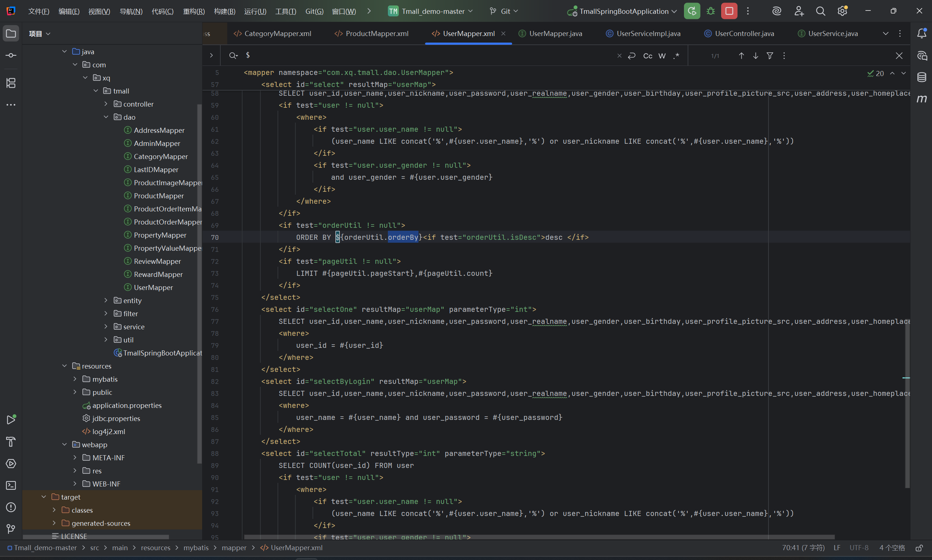Open the Maven tool window
Screen dimensions: 932x560
[922, 99]
